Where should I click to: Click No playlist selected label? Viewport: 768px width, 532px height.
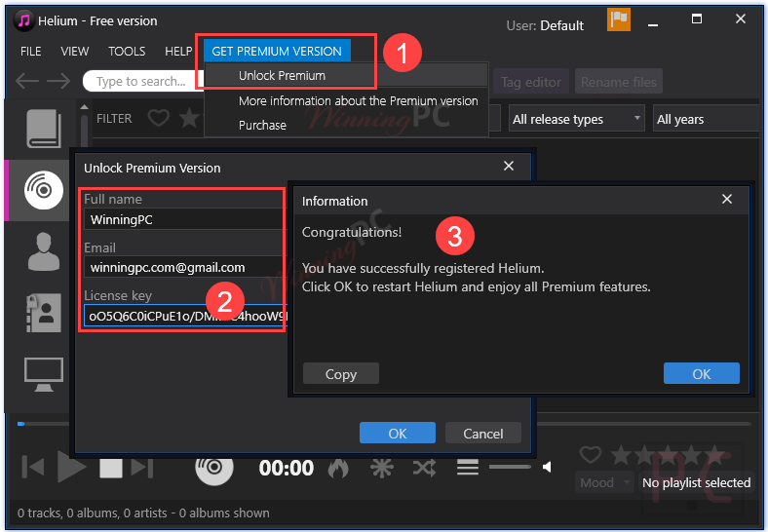[x=696, y=482]
